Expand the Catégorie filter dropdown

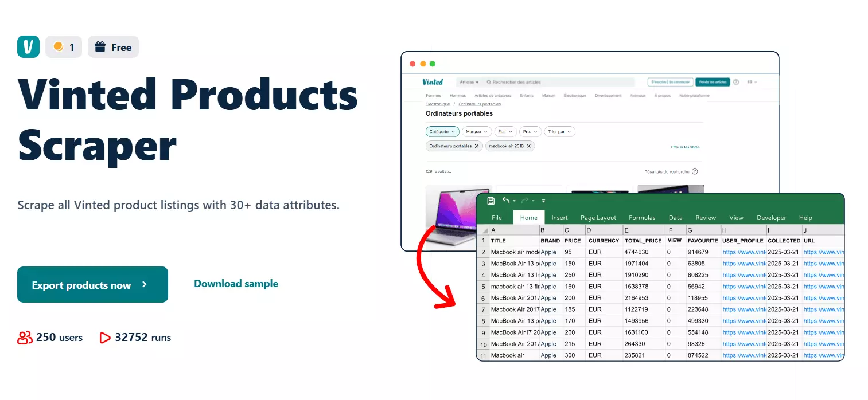point(442,131)
